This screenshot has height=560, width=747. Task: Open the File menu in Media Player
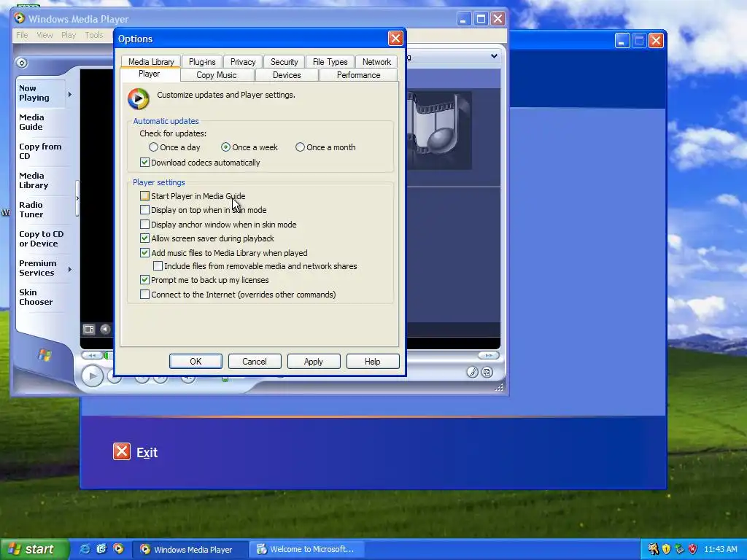(x=22, y=35)
